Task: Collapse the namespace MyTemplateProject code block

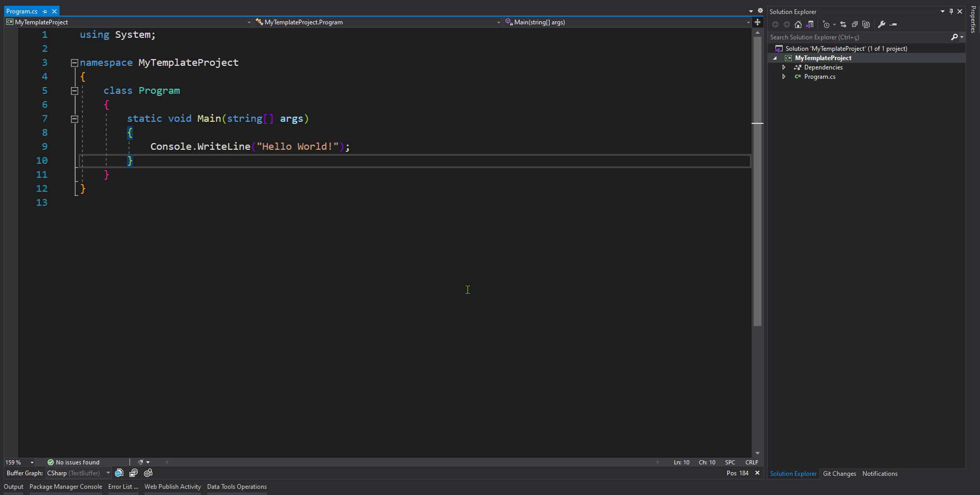Action: (75, 63)
